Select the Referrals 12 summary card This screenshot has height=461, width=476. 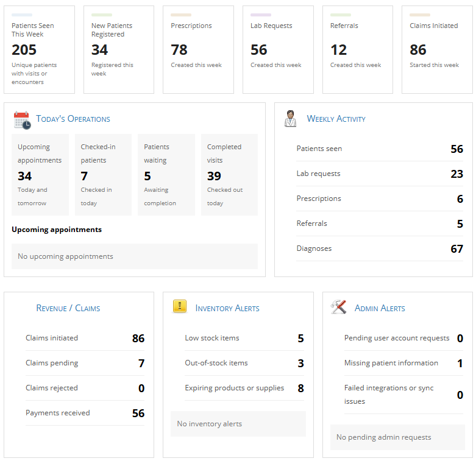358,50
